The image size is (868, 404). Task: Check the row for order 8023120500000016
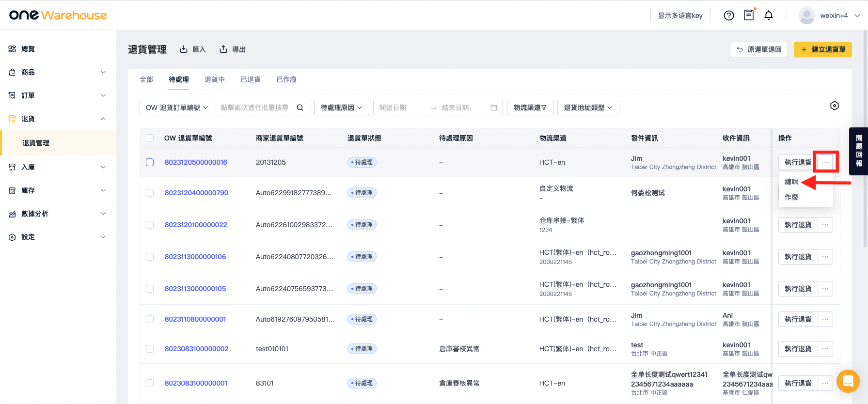[150, 162]
